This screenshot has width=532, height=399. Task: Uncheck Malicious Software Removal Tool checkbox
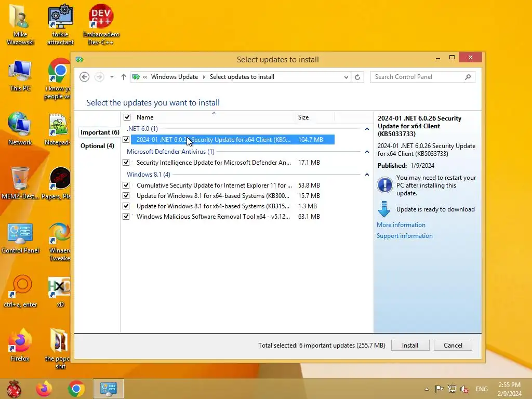126,217
